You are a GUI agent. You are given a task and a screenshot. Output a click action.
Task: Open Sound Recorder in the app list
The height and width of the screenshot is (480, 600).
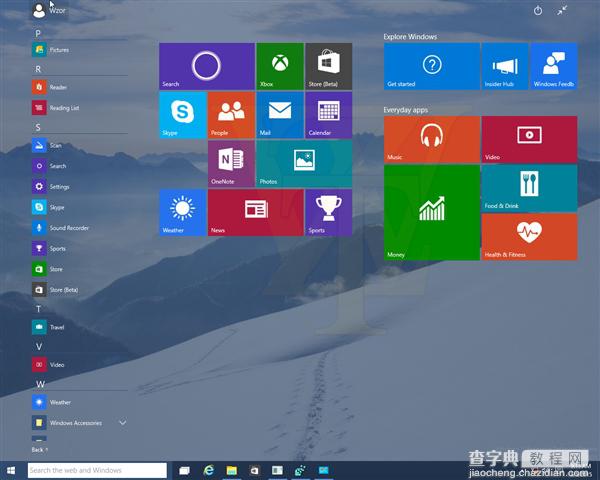click(x=60, y=228)
